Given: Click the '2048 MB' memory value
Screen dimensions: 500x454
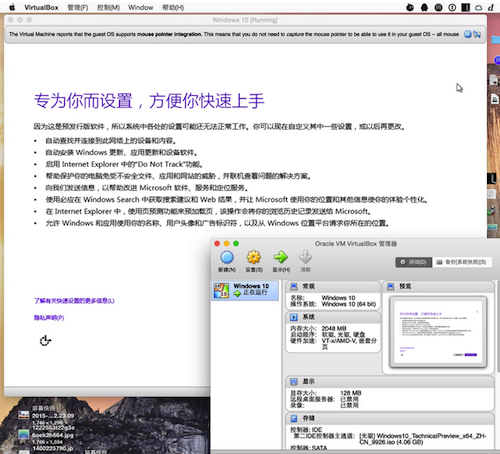Looking at the screenshot, I should click(334, 328).
